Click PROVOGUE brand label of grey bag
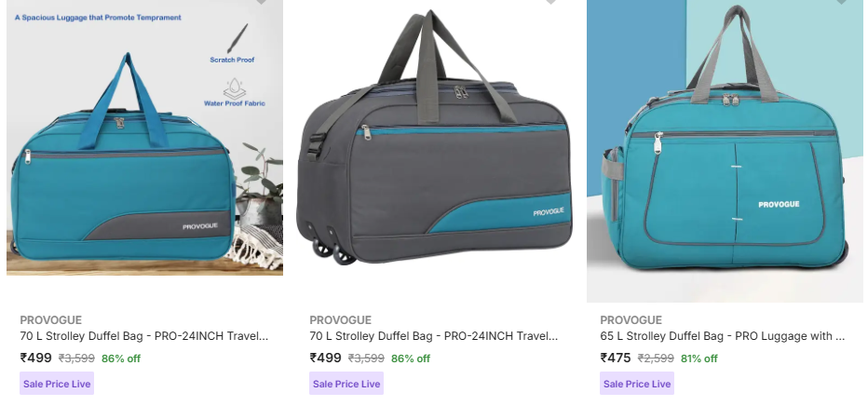The width and height of the screenshot is (868, 406). pyautogui.click(x=341, y=320)
